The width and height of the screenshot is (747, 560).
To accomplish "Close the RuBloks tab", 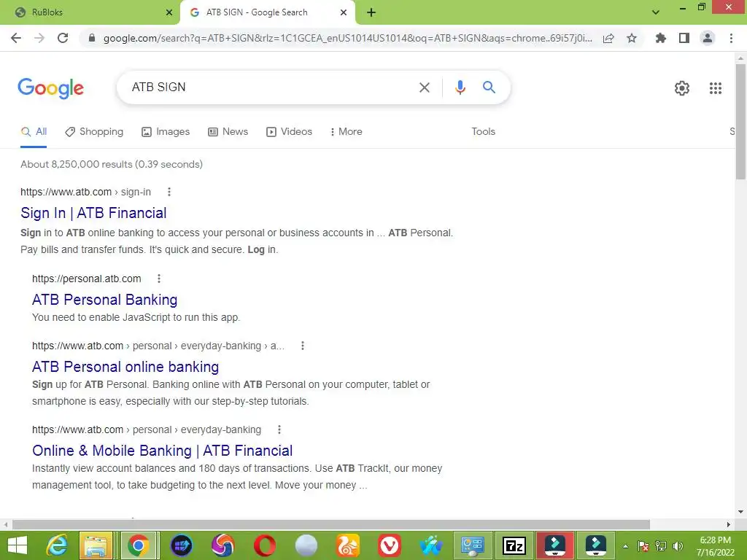I will pyautogui.click(x=169, y=12).
